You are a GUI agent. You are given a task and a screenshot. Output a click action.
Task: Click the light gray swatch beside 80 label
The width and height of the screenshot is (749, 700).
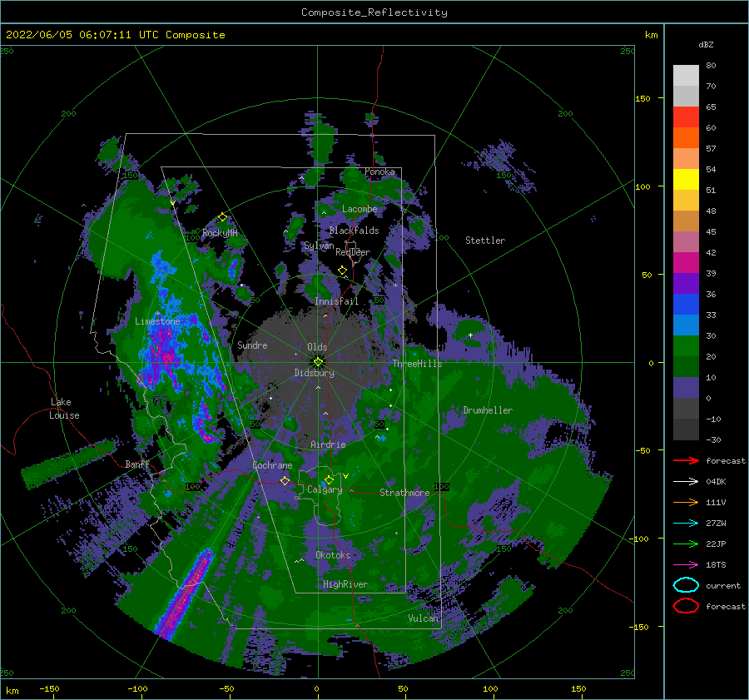click(x=686, y=76)
